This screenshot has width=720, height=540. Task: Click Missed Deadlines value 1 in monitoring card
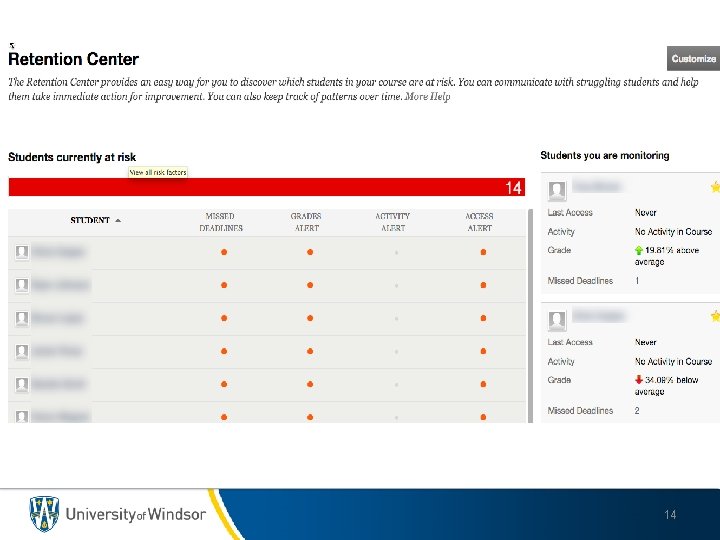[x=637, y=281]
